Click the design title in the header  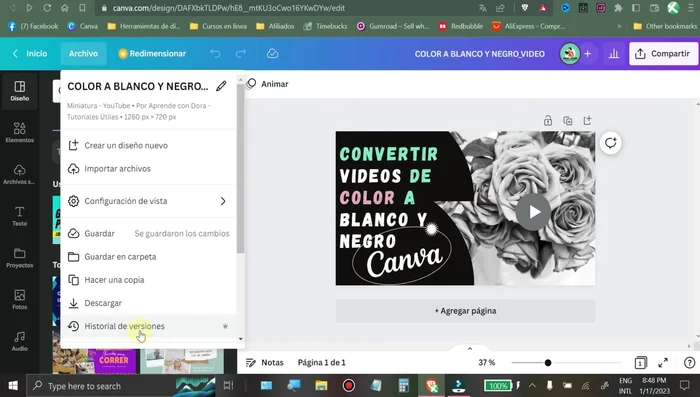pos(479,54)
